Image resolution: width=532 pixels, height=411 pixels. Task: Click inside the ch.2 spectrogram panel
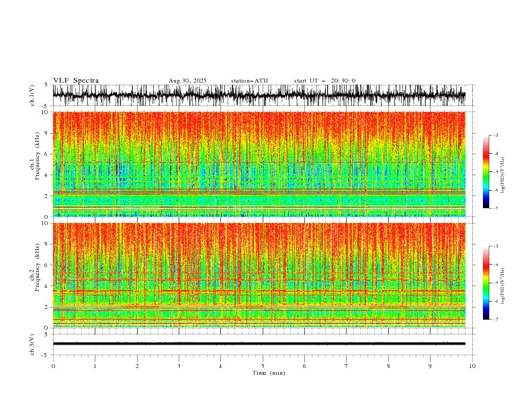coord(259,275)
